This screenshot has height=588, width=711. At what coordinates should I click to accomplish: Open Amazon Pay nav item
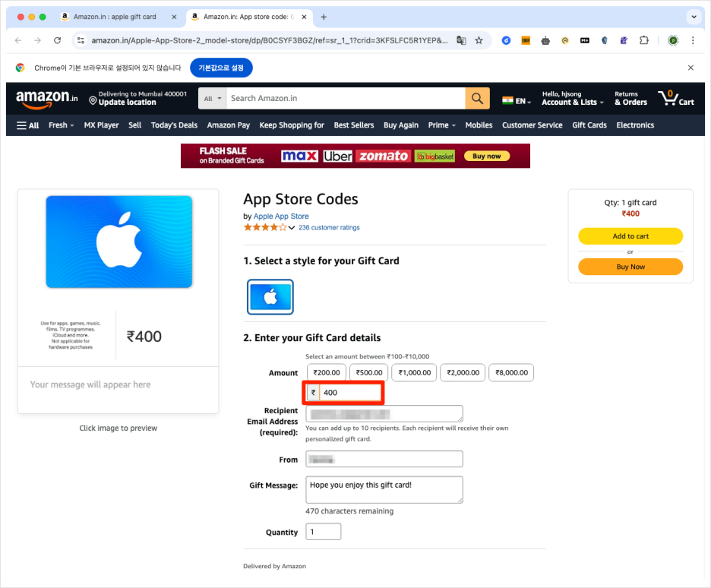click(229, 125)
